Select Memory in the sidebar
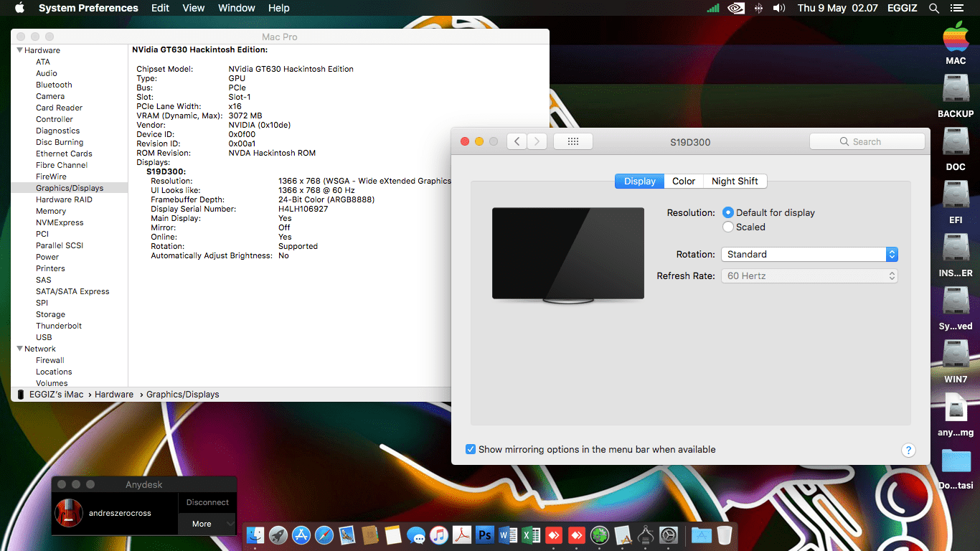 51,211
